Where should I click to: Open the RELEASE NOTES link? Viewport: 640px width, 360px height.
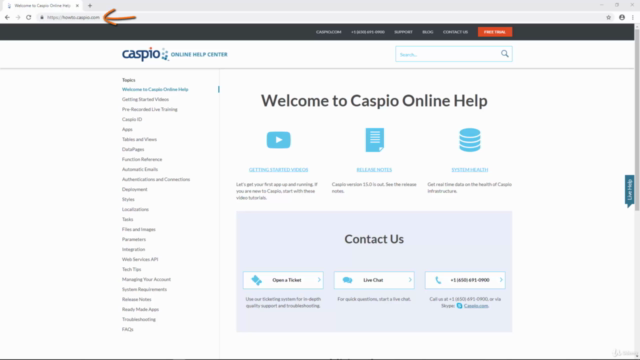[x=374, y=169]
